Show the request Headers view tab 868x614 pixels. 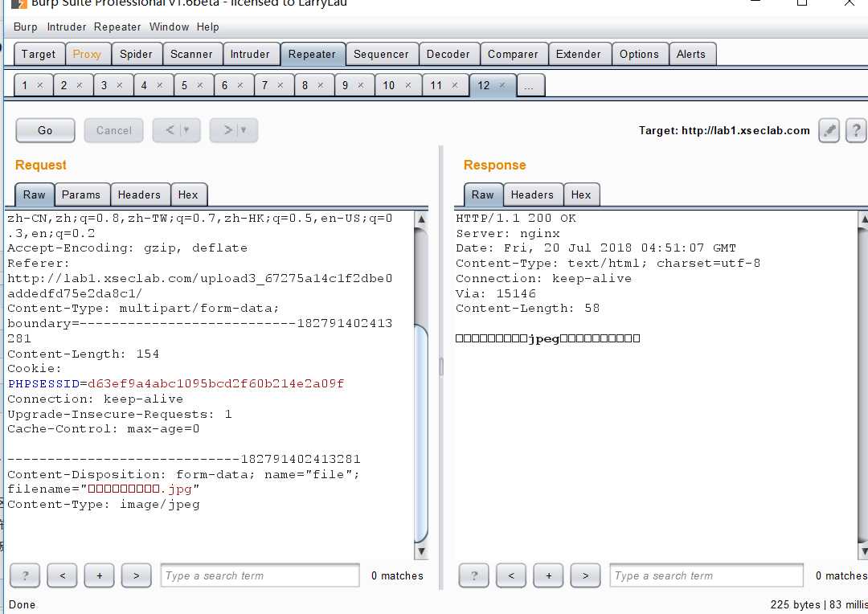(x=139, y=194)
